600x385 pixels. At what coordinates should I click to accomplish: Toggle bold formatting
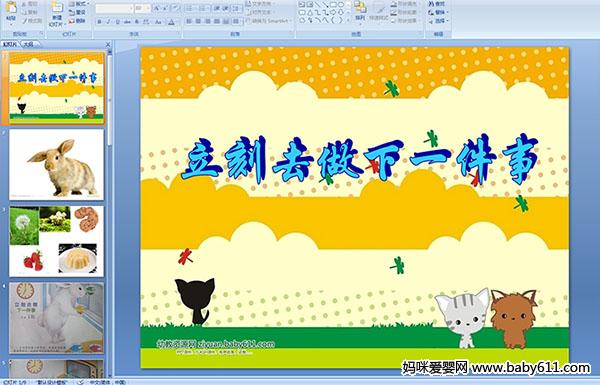(99, 22)
